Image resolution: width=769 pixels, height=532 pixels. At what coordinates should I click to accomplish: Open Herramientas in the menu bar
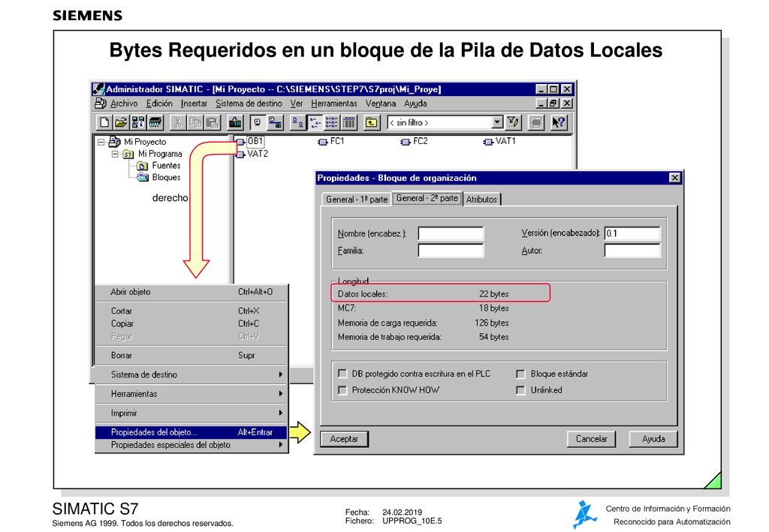pos(334,104)
